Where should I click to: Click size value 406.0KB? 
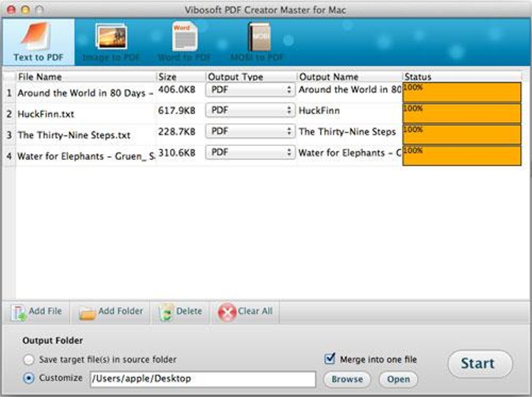tap(177, 90)
